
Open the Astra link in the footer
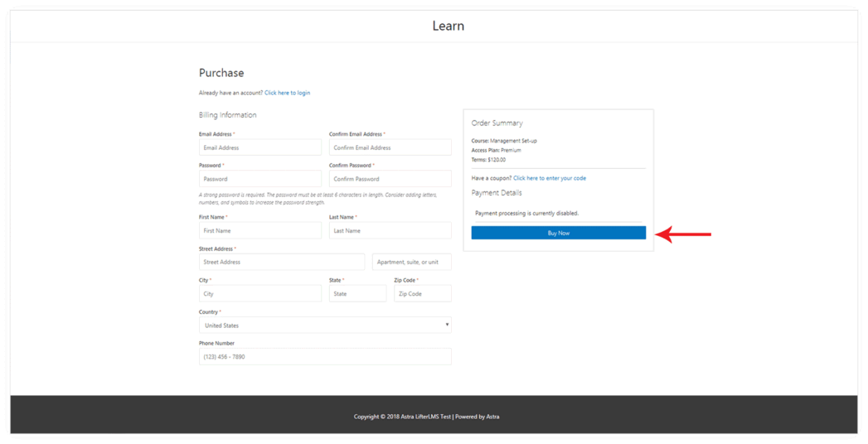point(492,417)
